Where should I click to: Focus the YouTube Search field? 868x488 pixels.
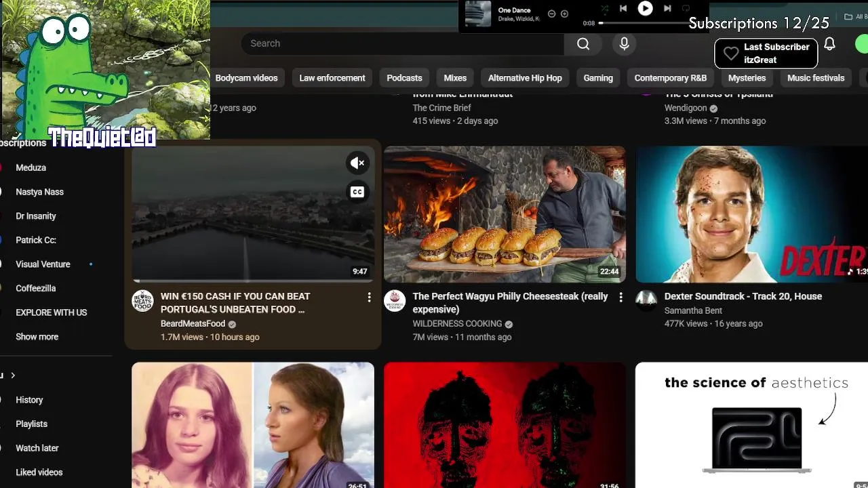pyautogui.click(x=402, y=43)
